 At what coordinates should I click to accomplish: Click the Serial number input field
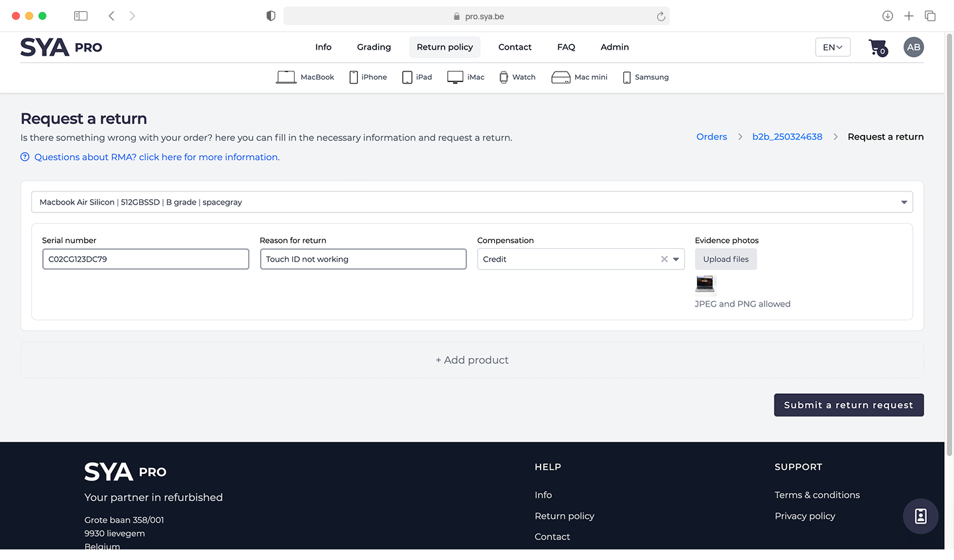click(x=146, y=259)
